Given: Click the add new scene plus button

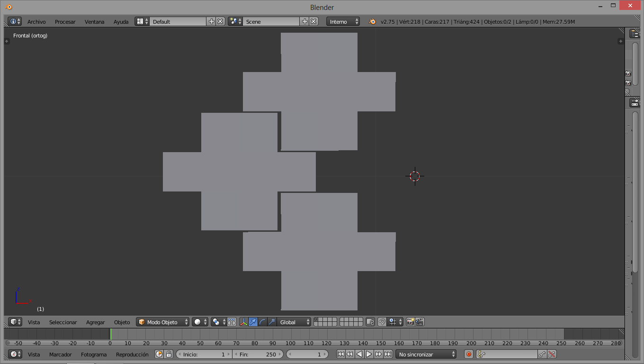Looking at the screenshot, I should tap(304, 21).
